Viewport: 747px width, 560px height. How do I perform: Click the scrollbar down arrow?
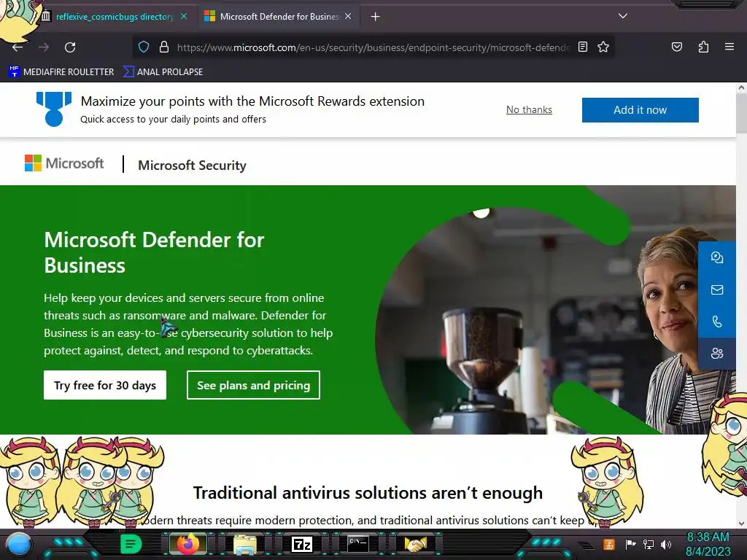741,524
